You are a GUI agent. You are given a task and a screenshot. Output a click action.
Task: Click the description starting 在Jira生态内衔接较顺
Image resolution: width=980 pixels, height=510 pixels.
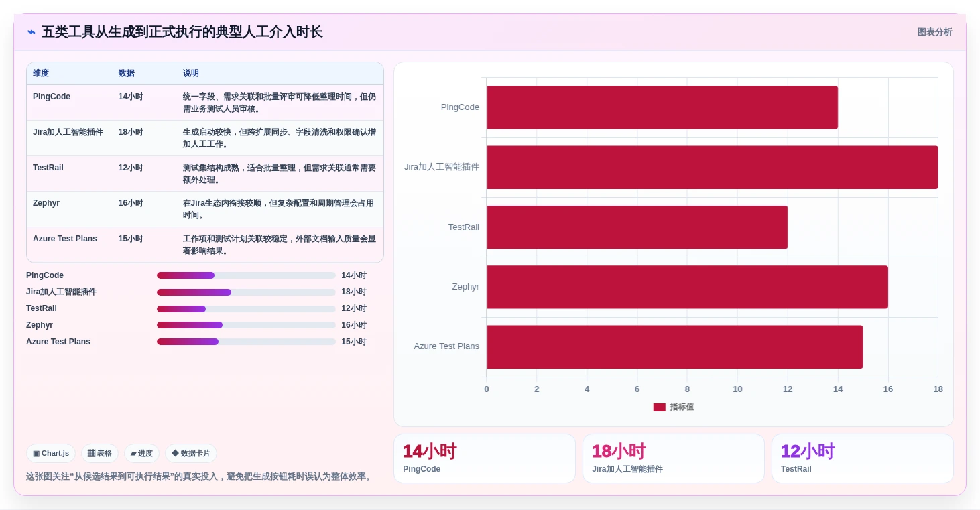[x=278, y=209]
